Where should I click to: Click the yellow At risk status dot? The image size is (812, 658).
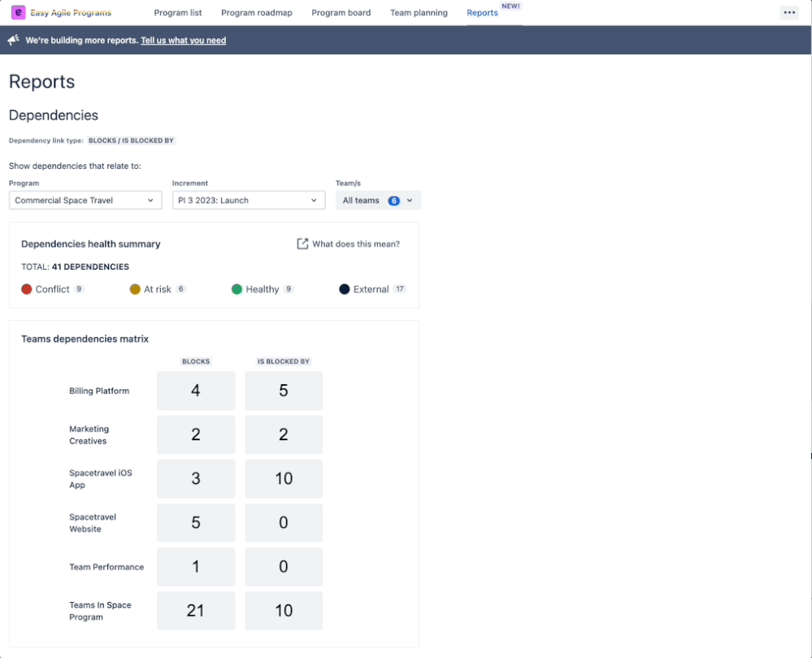137,288
